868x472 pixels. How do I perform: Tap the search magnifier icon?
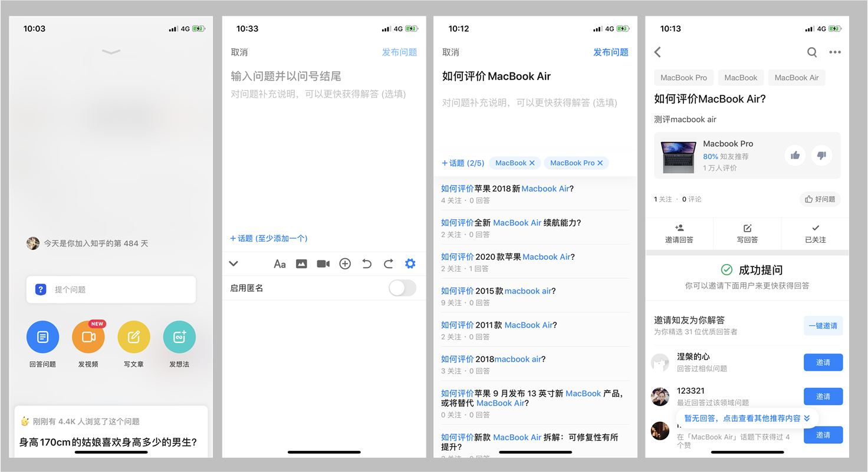tap(812, 52)
